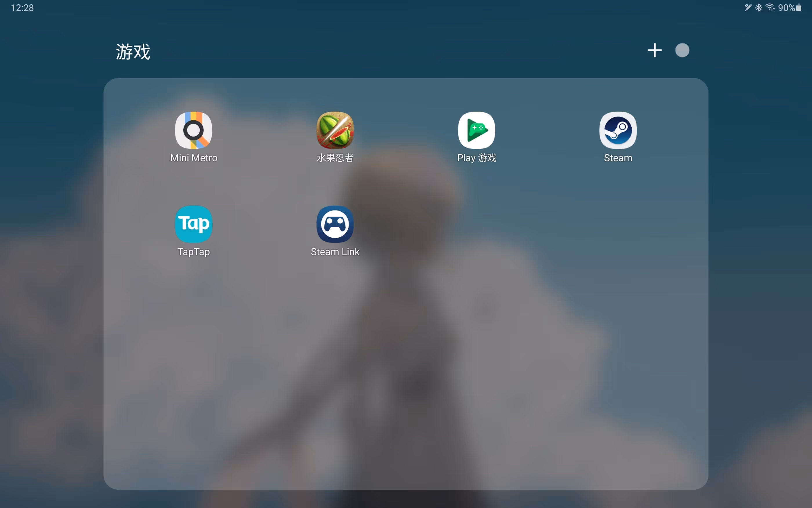Tap the Steam Link label text

coord(335,252)
